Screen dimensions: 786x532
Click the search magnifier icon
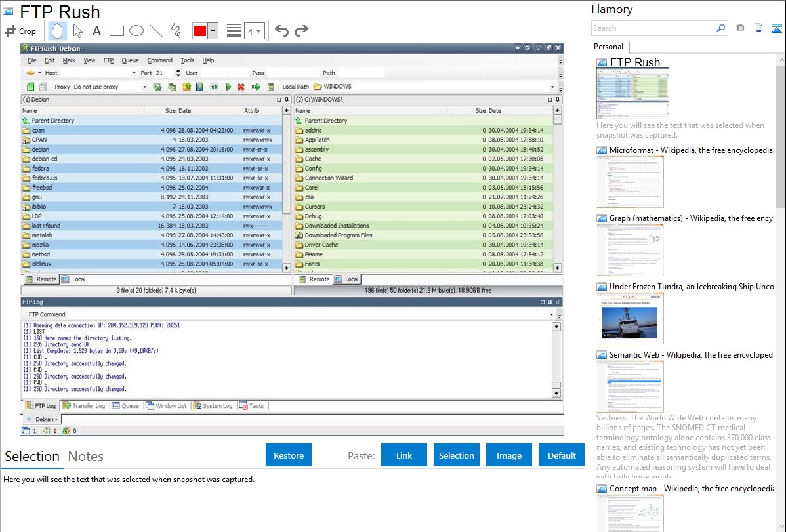721,28
